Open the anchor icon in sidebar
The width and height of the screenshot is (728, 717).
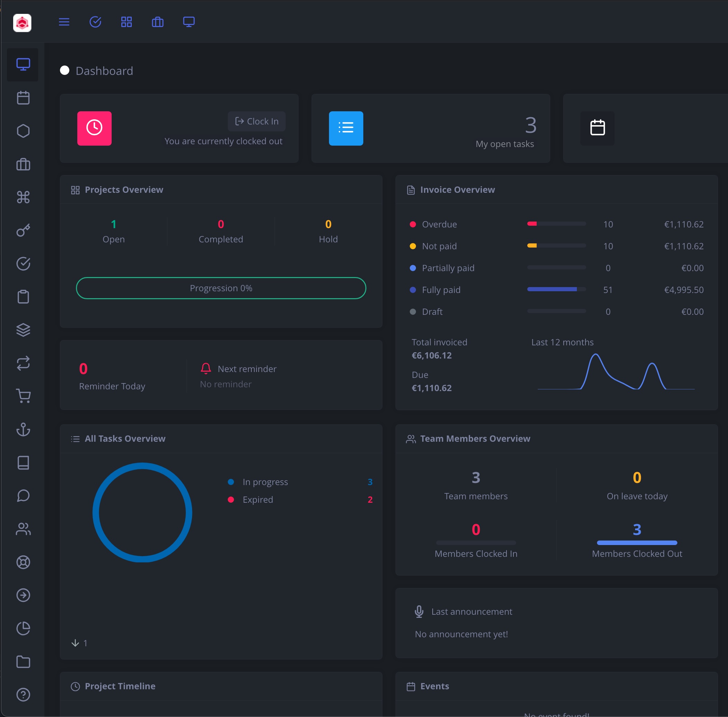(23, 429)
